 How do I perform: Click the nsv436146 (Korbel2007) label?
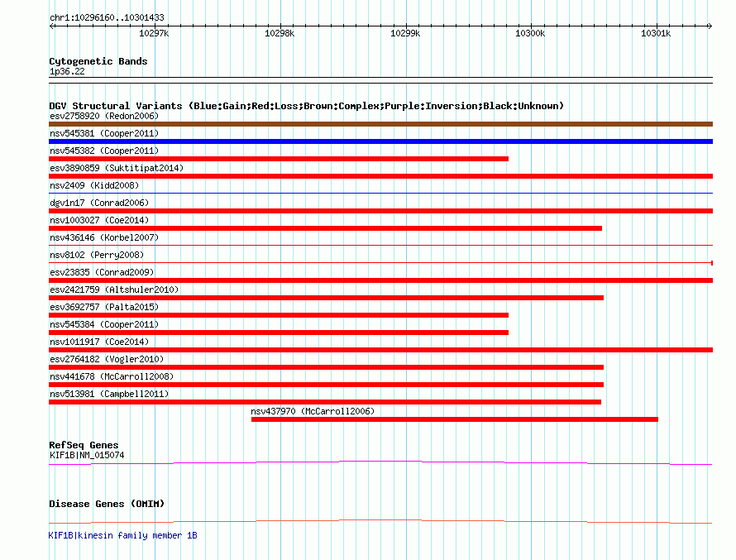tap(104, 237)
